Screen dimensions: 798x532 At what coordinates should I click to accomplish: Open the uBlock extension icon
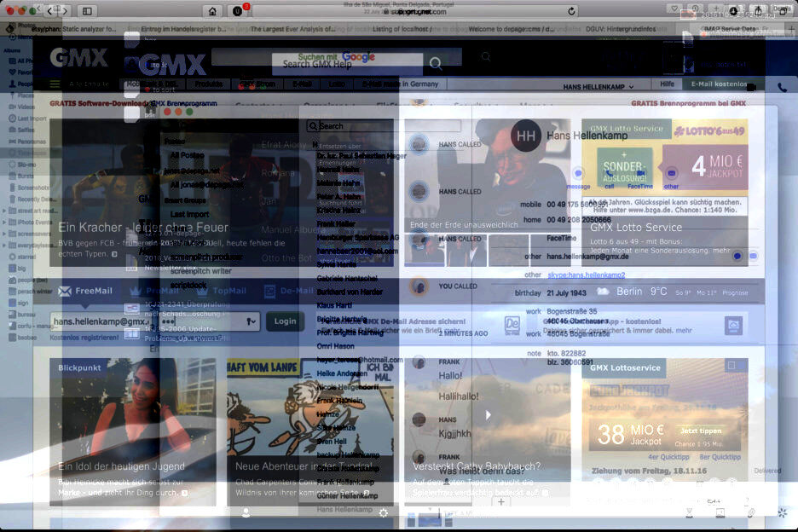(238, 11)
